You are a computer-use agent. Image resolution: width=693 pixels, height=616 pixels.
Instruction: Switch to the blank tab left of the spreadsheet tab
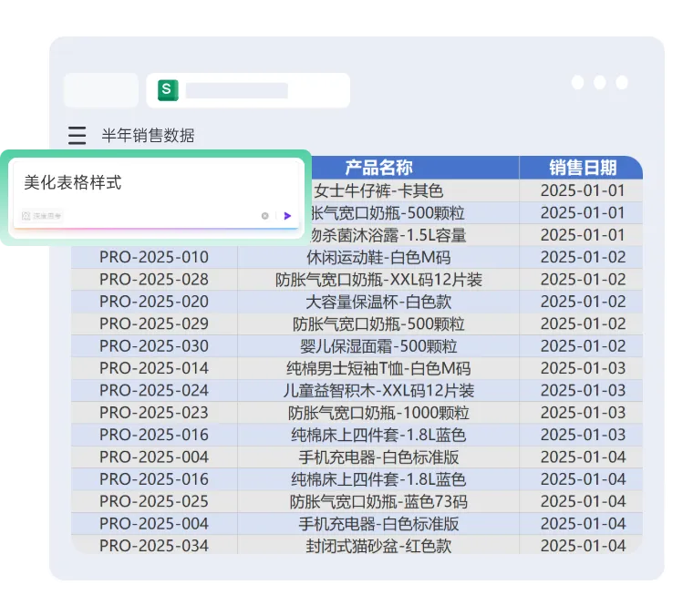[x=101, y=90]
